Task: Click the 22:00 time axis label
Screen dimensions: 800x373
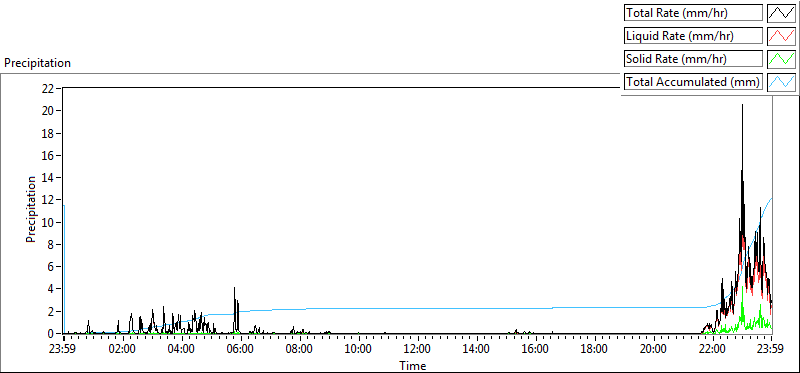Action: pos(712,350)
